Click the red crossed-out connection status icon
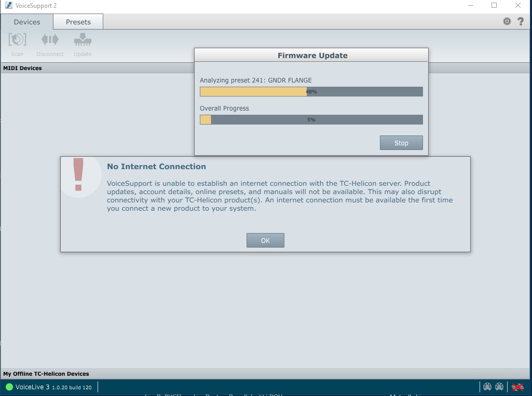 point(517,387)
